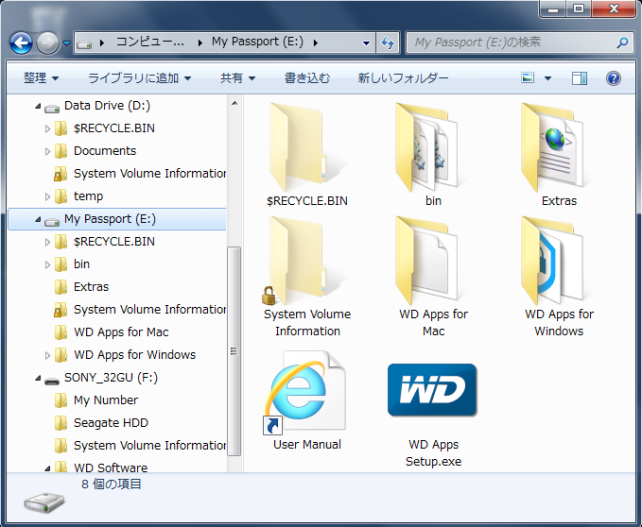Open the view options dropdown arrow
This screenshot has width=642, height=527.
tap(547, 78)
